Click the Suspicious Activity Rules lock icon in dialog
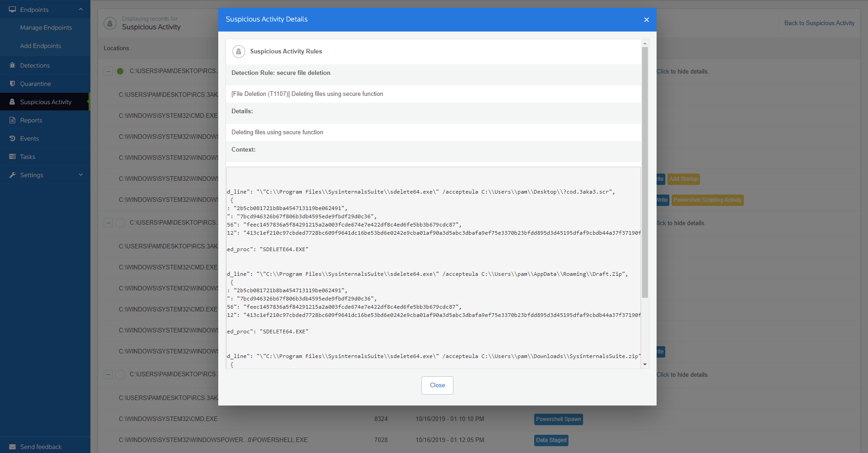This screenshot has width=868, height=453. point(238,52)
